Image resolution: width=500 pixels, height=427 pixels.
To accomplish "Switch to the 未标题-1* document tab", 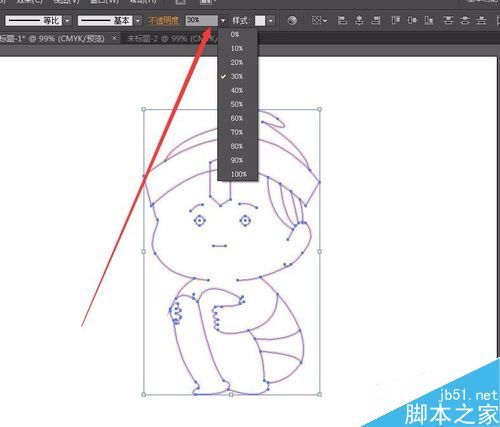I will pyautogui.click(x=53, y=39).
